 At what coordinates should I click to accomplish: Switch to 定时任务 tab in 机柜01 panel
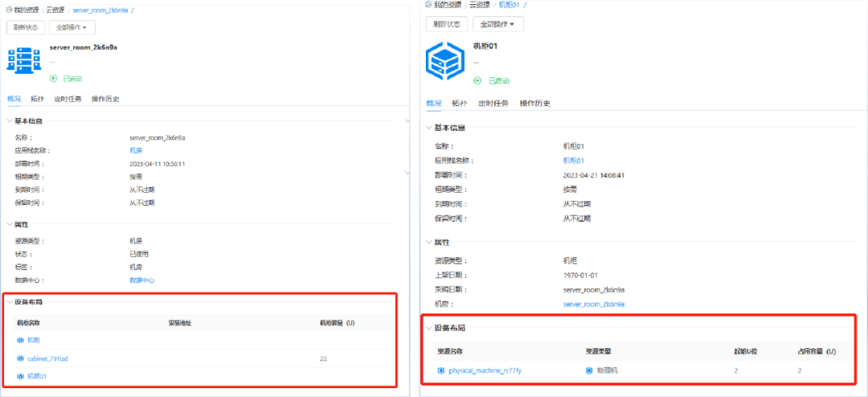click(x=493, y=104)
